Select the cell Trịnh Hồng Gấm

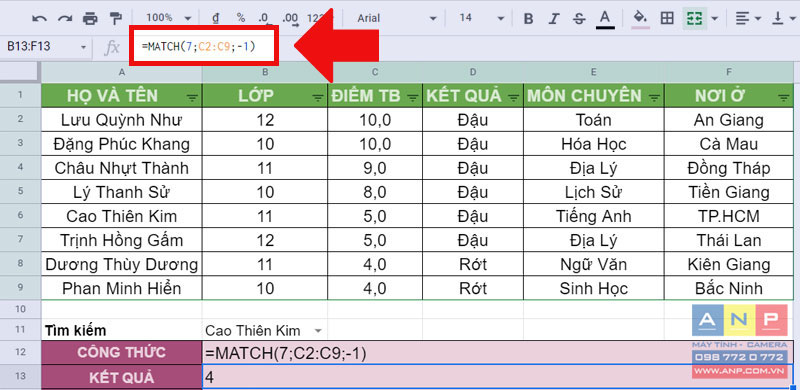121,240
